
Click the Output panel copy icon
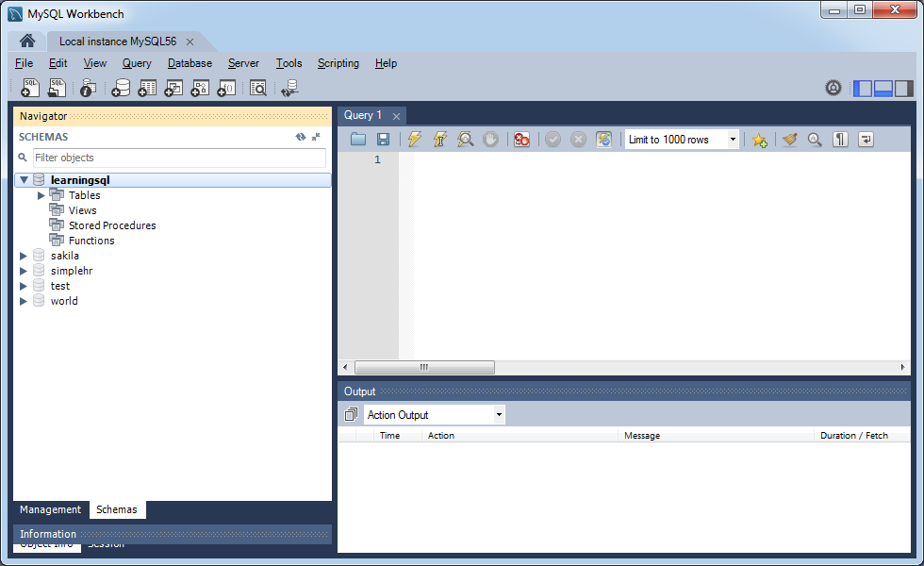click(351, 414)
